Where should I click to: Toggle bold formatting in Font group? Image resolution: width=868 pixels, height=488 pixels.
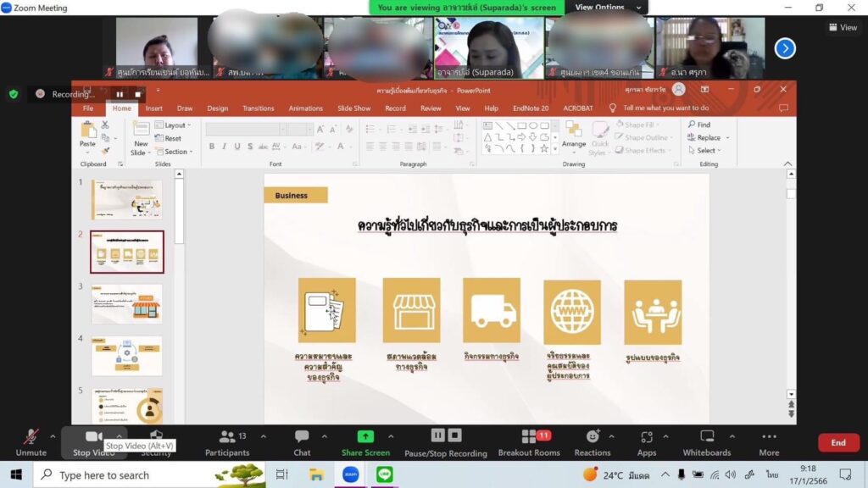(212, 147)
